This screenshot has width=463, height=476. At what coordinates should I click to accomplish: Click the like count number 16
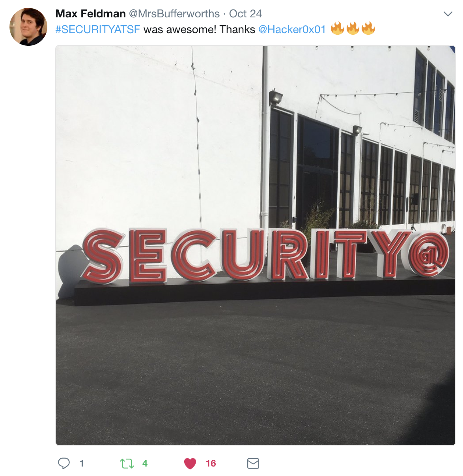(x=211, y=463)
